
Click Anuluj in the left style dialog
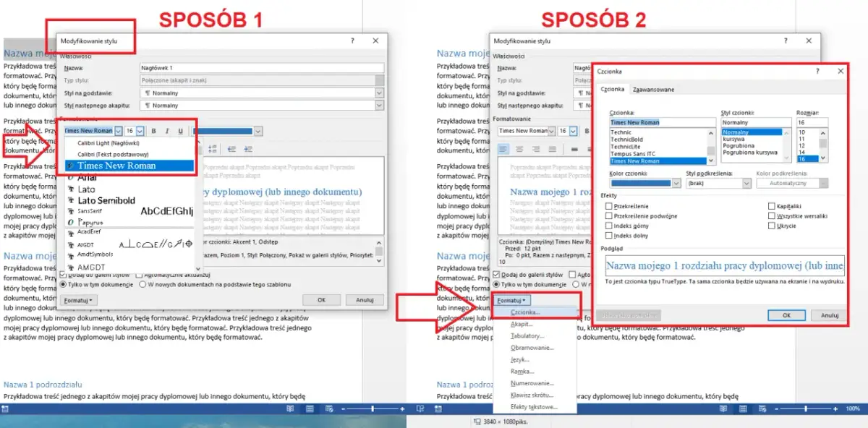(365, 299)
